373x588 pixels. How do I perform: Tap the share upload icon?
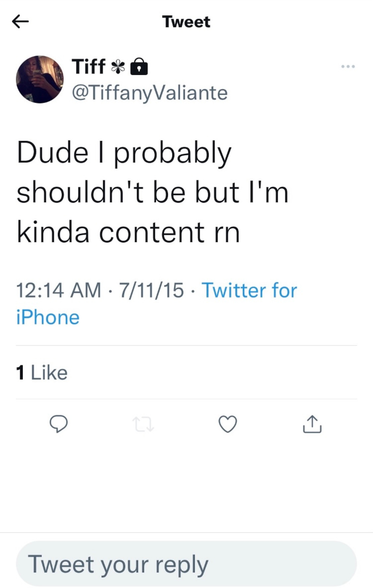pos(312,424)
